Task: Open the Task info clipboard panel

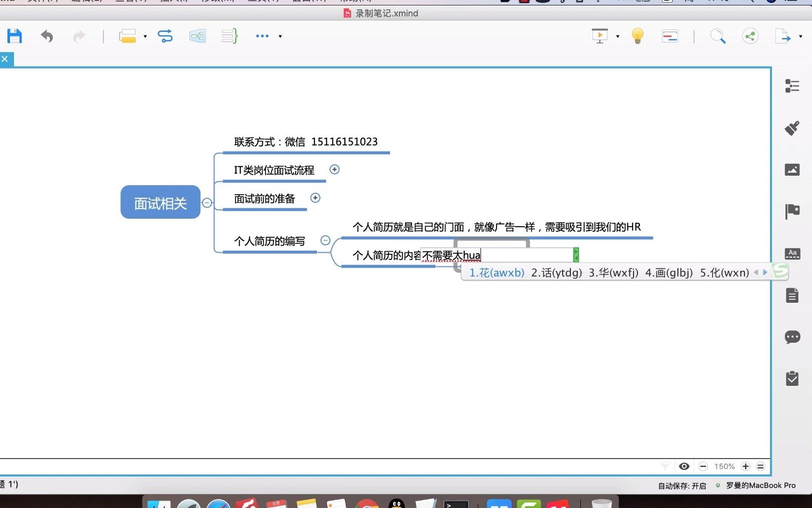Action: [x=792, y=378]
